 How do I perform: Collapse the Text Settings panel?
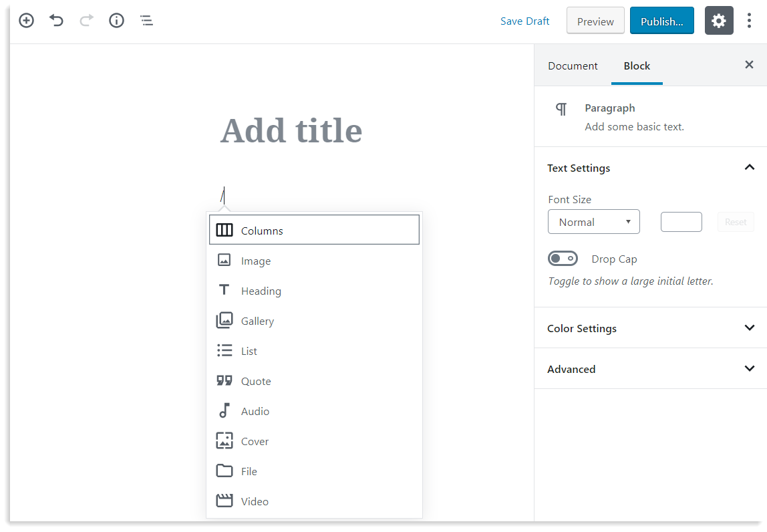749,168
